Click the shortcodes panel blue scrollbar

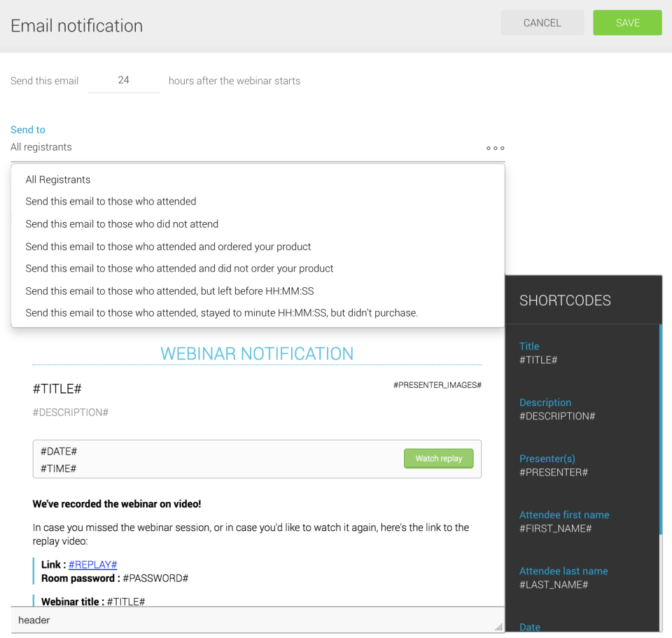[x=661, y=434]
